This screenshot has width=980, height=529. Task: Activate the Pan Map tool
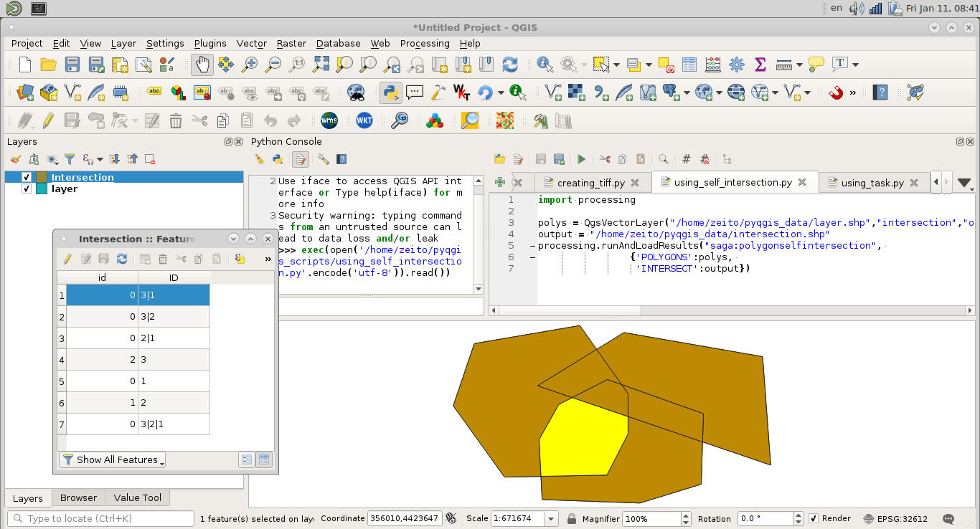(202, 65)
